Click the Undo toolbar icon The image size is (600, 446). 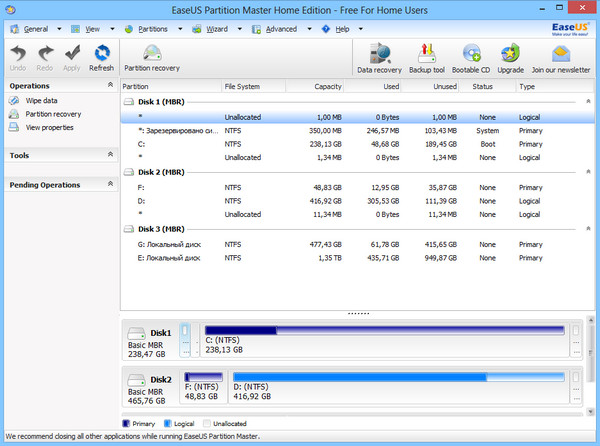tap(18, 53)
